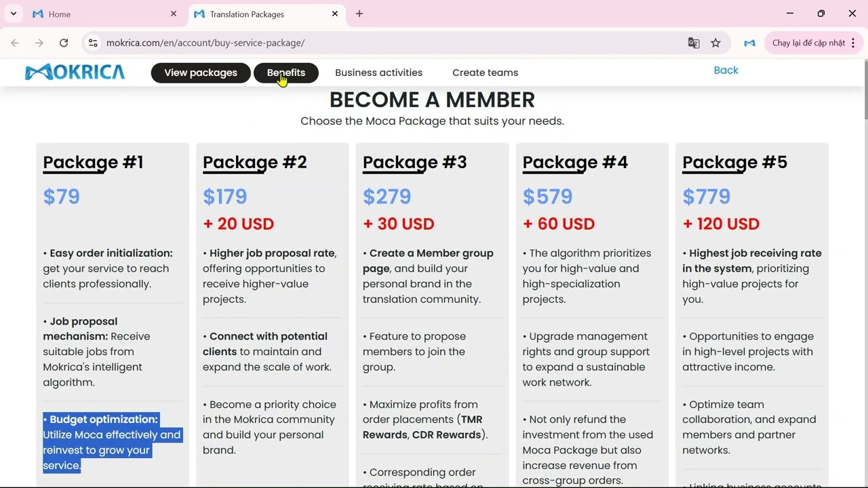Open a new browser tab
The width and height of the screenshot is (868, 488).
pyautogui.click(x=359, y=14)
